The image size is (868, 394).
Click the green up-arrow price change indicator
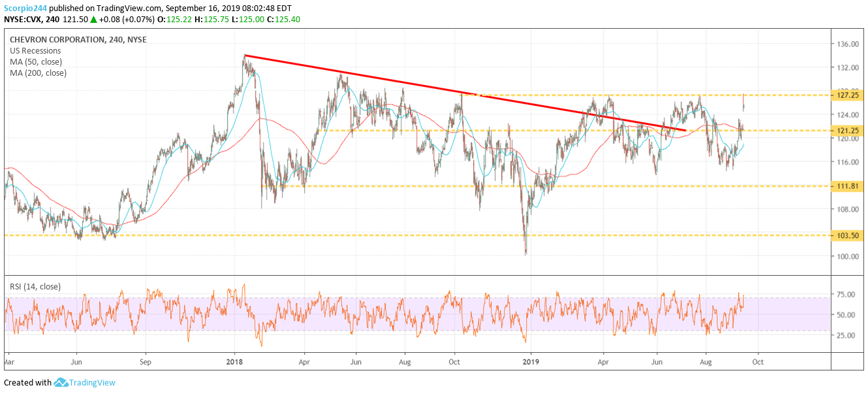94,20
